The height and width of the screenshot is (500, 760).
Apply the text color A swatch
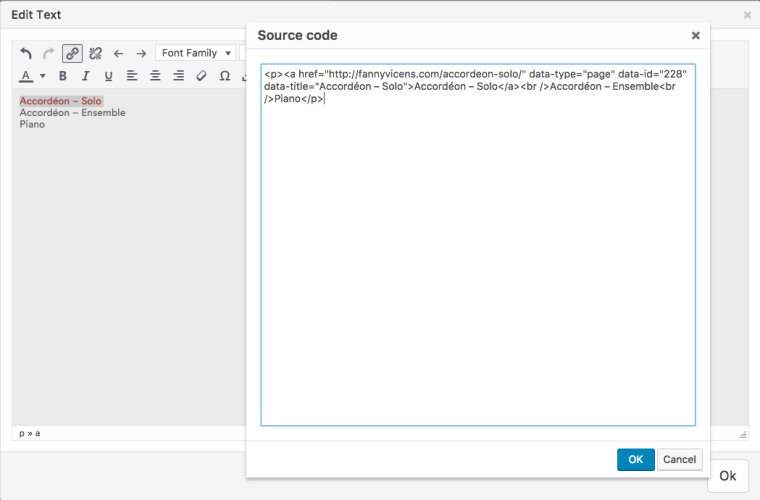point(27,76)
